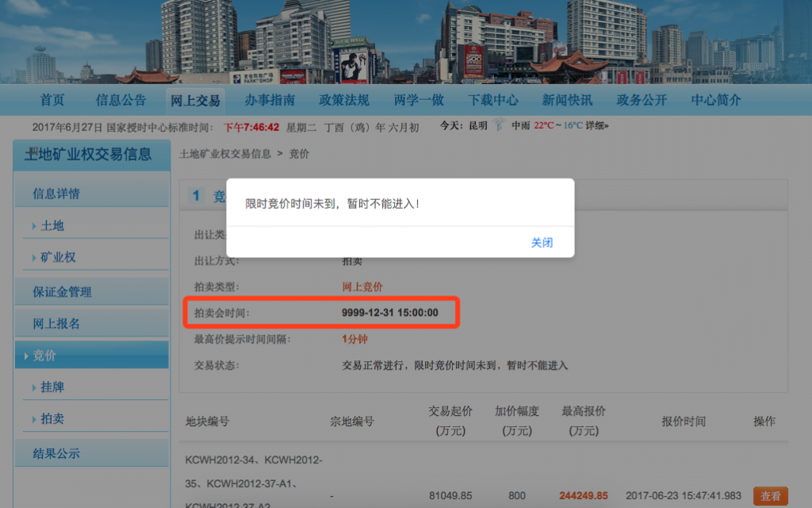Expand the 竞价 breadcrumb path
The image size is (812, 508).
click(x=297, y=154)
